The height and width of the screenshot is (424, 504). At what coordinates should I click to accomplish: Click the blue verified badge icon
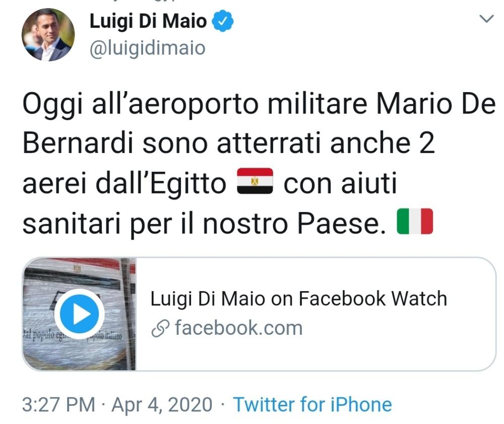pyautogui.click(x=222, y=21)
